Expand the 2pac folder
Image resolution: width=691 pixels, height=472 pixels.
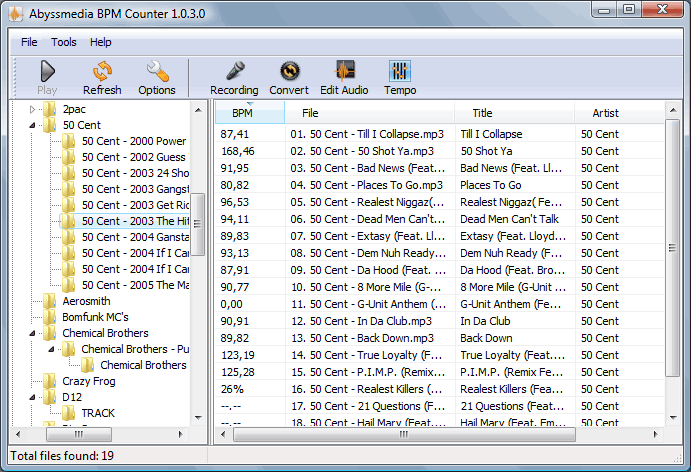[32, 109]
